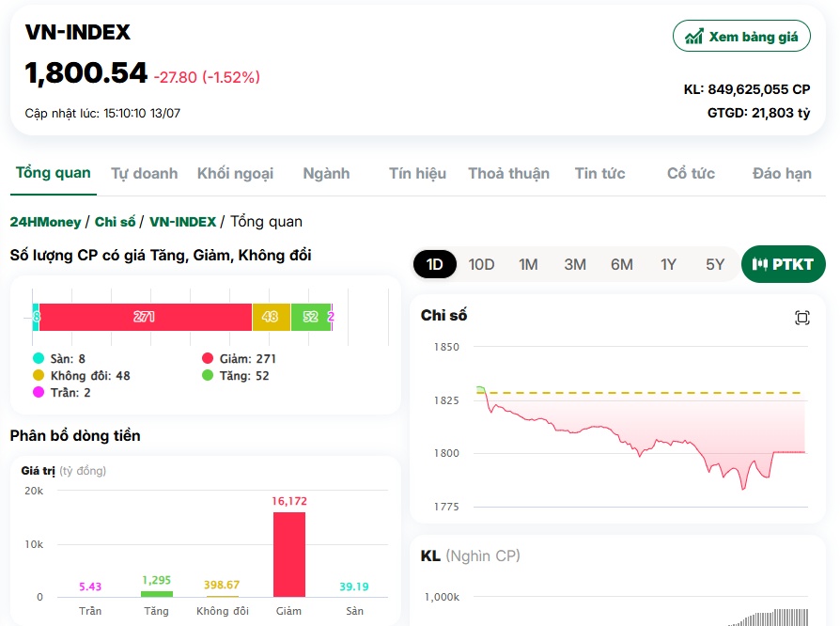Open the 24HMoney breadcrumb link
Viewport: 840px width, 626px height.
(x=45, y=222)
